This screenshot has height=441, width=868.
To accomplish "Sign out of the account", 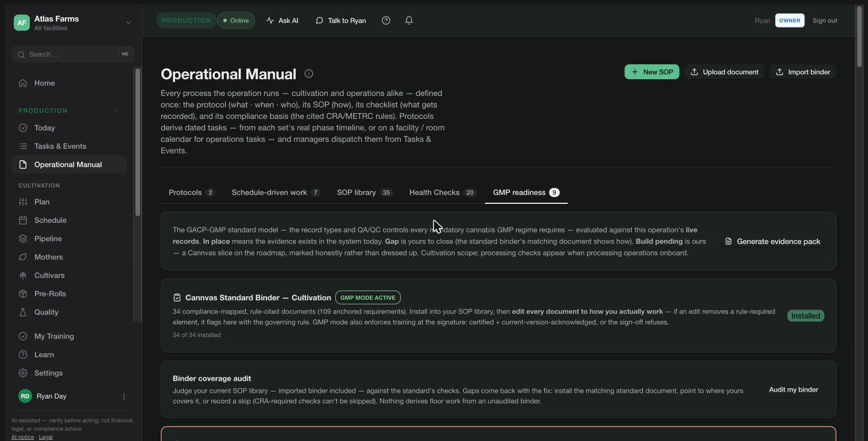I will (x=825, y=21).
